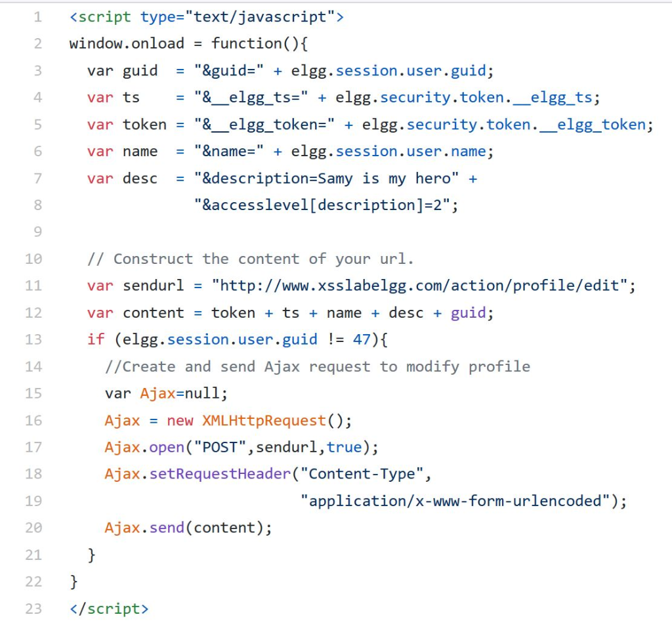Screen dimensions: 672x621
Task: Click 'function(){' on line 2
Action: [x=259, y=43]
